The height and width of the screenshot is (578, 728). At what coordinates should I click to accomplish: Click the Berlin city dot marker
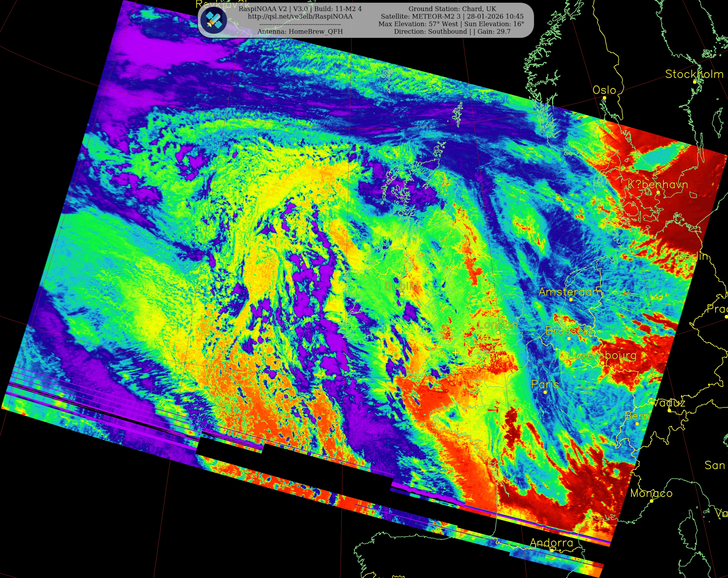click(693, 264)
